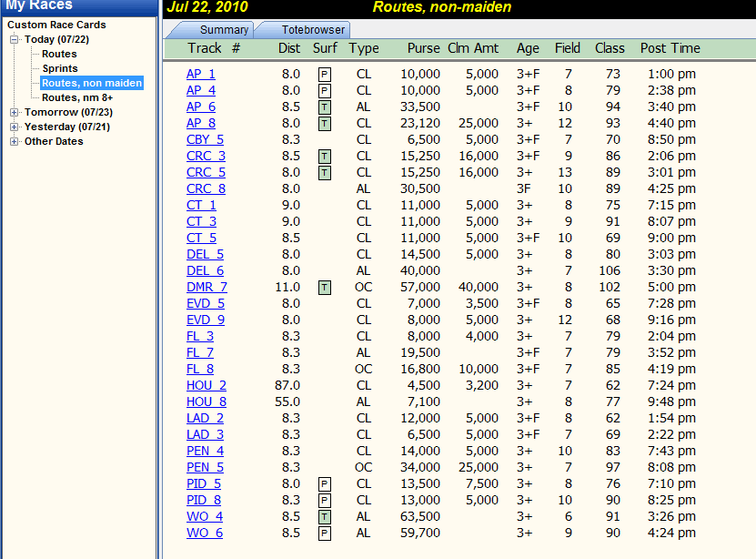Click the P surface icon in PID 8 row

click(x=325, y=501)
